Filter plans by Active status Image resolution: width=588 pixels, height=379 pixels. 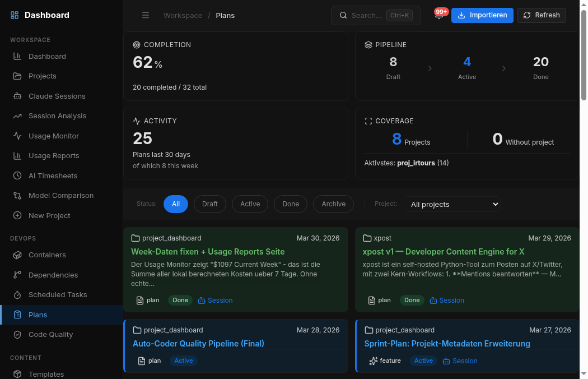pos(250,204)
